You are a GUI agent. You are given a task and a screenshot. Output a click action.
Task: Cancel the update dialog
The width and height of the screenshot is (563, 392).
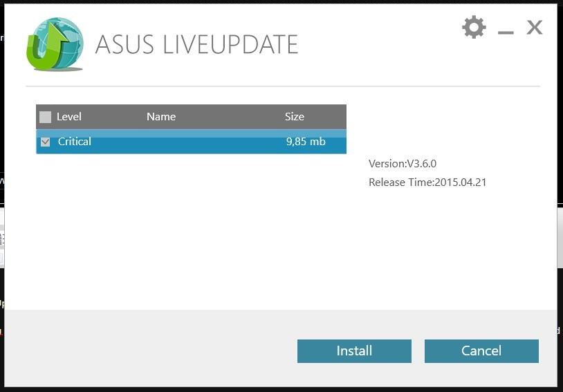click(x=481, y=351)
